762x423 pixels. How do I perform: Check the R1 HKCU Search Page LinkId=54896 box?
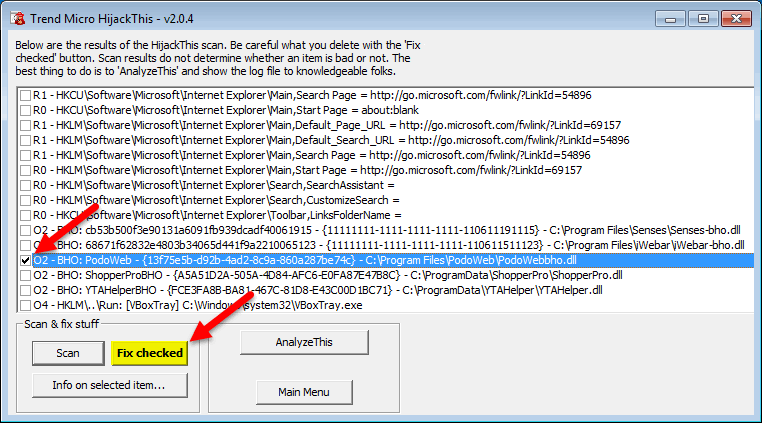pyautogui.click(x=25, y=95)
